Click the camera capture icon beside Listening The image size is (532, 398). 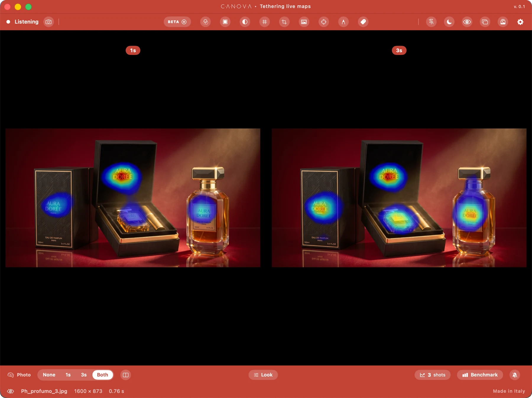(48, 22)
